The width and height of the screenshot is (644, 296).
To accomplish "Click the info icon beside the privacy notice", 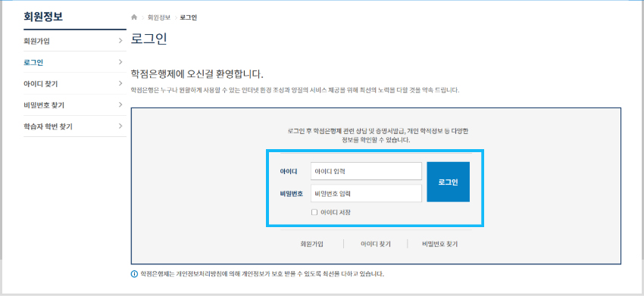I will 134,274.
